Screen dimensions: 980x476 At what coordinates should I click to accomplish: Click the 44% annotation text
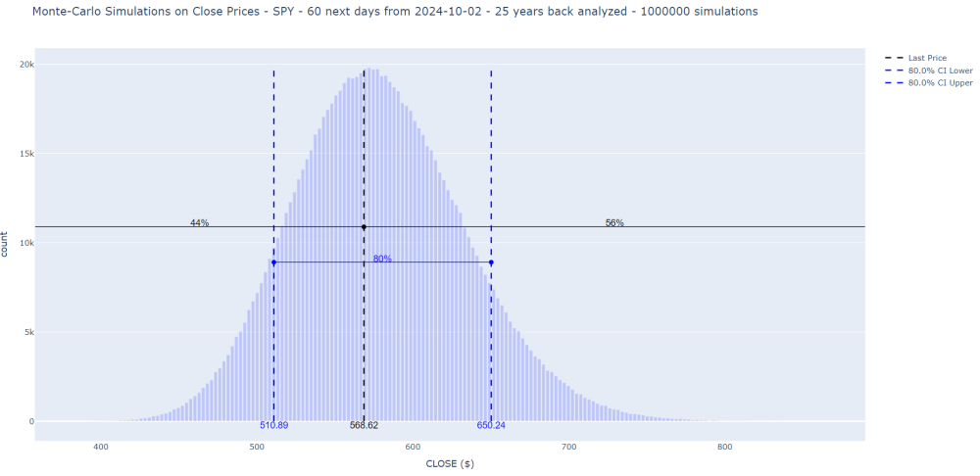tap(199, 223)
